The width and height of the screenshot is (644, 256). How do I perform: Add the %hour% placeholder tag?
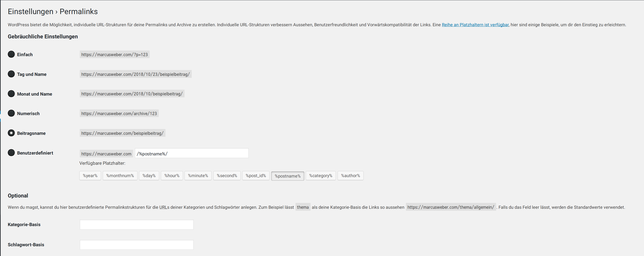click(172, 176)
